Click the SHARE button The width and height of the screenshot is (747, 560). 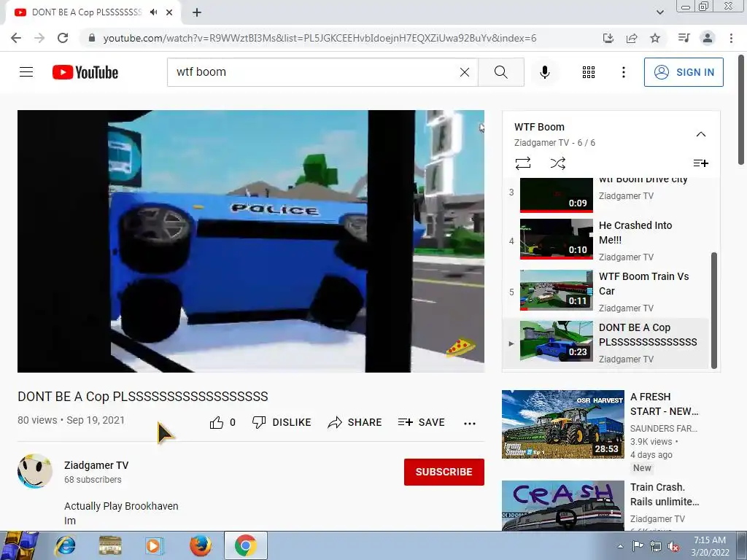(355, 422)
